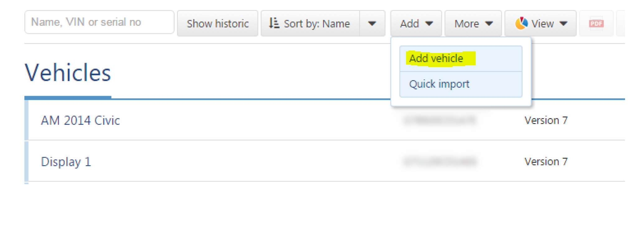Open the Display 1 vehicle row
The height and width of the screenshot is (241, 644).
pyautogui.click(x=325, y=161)
